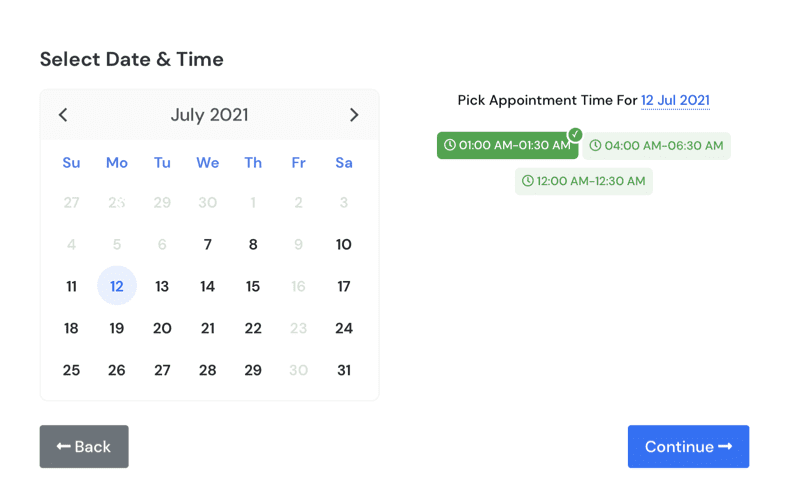790x493 pixels.
Task: Select July 12 on the calendar
Action: [x=117, y=287]
